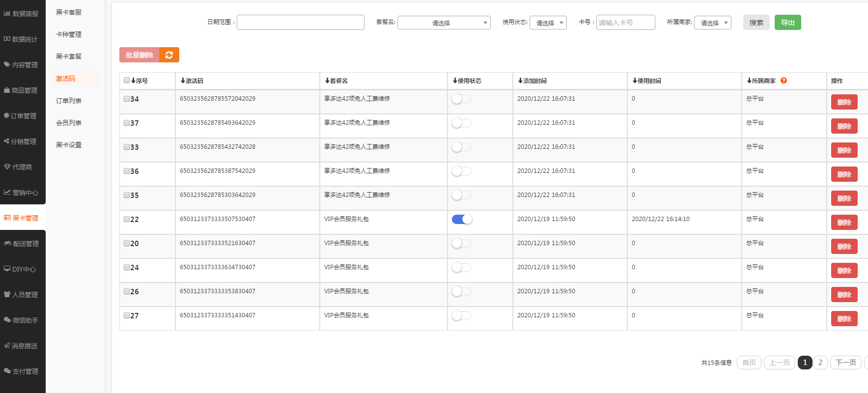The height and width of the screenshot is (393, 868).
Task: Open 商品管理 in the left sidebar
Action: 21,90
